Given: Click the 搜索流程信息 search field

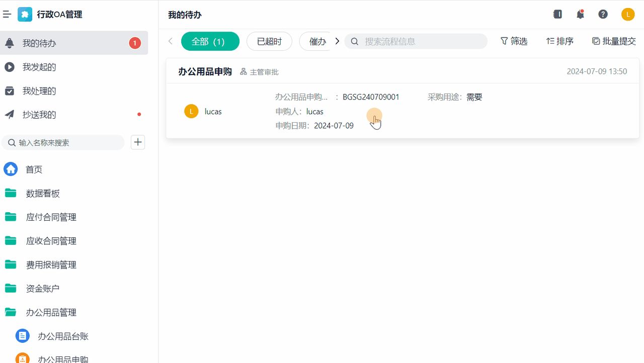Looking at the screenshot, I should [x=416, y=41].
